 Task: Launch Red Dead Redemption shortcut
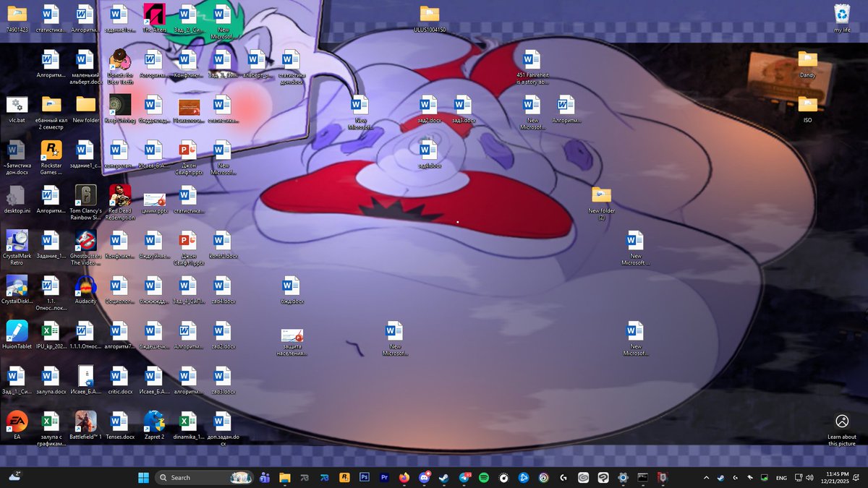(119, 202)
